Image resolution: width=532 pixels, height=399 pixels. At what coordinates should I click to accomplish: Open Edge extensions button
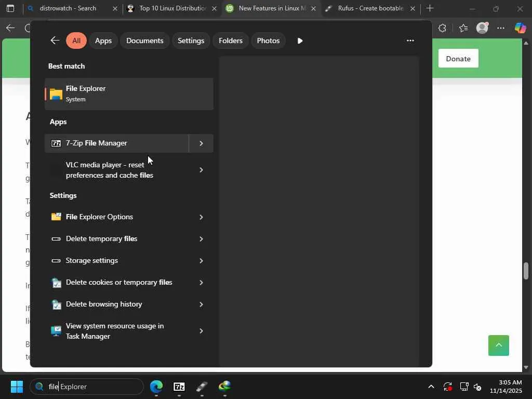442,28
